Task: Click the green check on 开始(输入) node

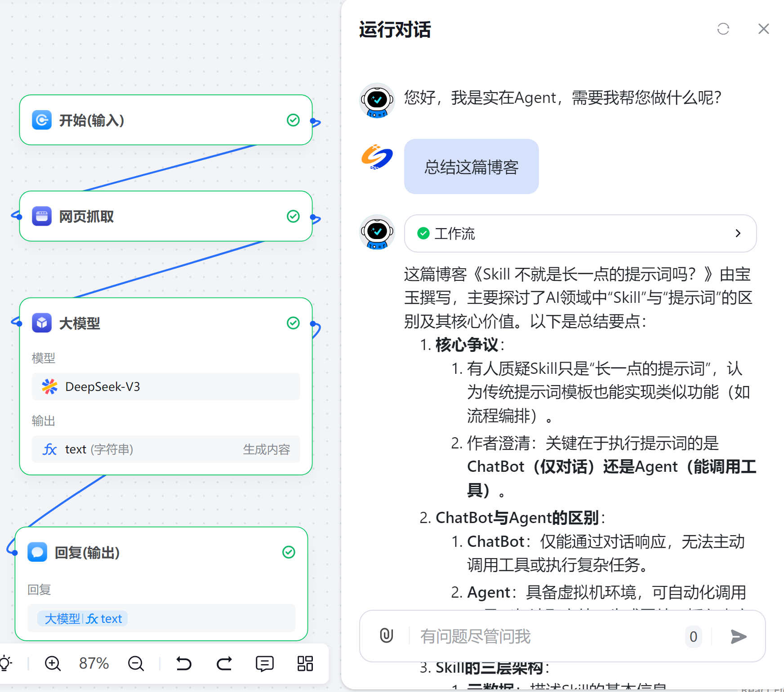Action: pos(293,120)
